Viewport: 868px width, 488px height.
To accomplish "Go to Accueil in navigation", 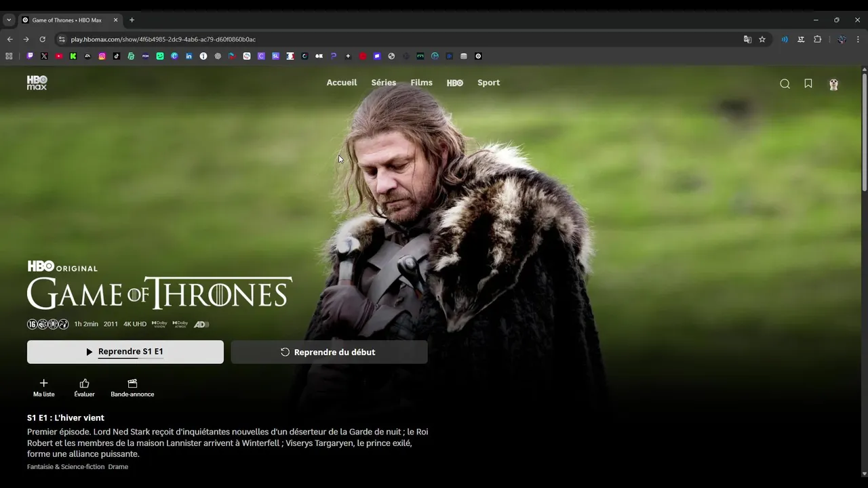I will coord(342,83).
